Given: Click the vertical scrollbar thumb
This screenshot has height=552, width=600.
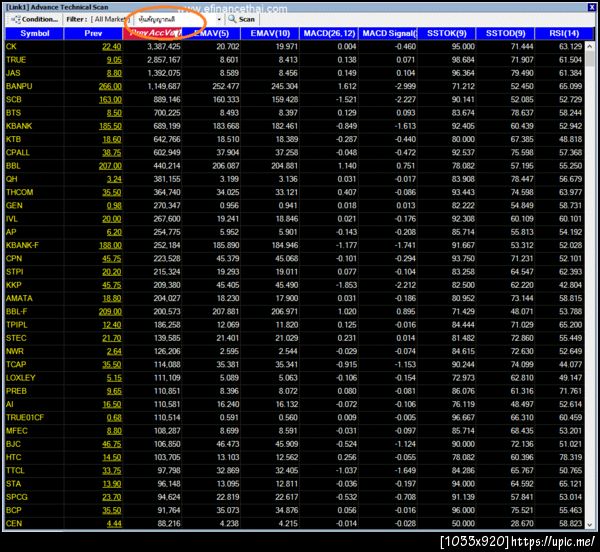Looking at the screenshot, I should click(x=590, y=59).
